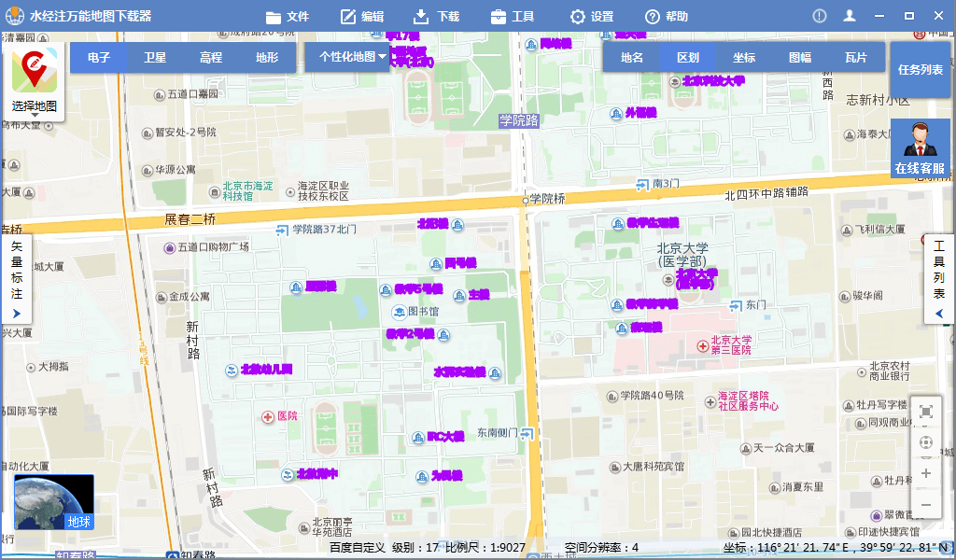The image size is (956, 560).
Task: Click the 学院路40号院 marker icon
Action: click(612, 398)
